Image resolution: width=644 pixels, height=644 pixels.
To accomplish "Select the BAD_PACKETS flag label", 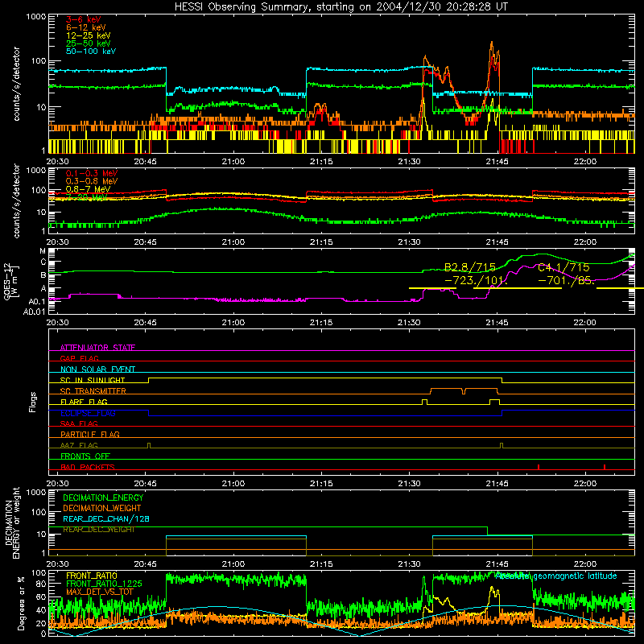I will pos(88,467).
